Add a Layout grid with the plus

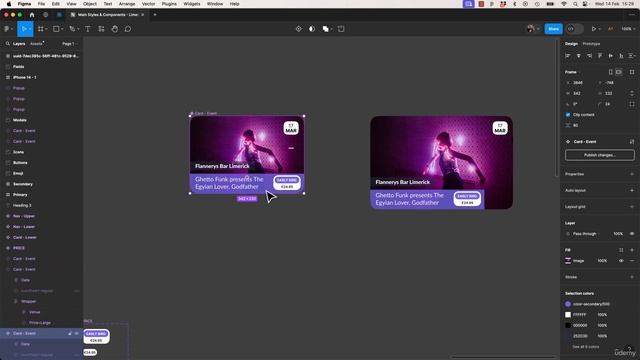(632, 207)
